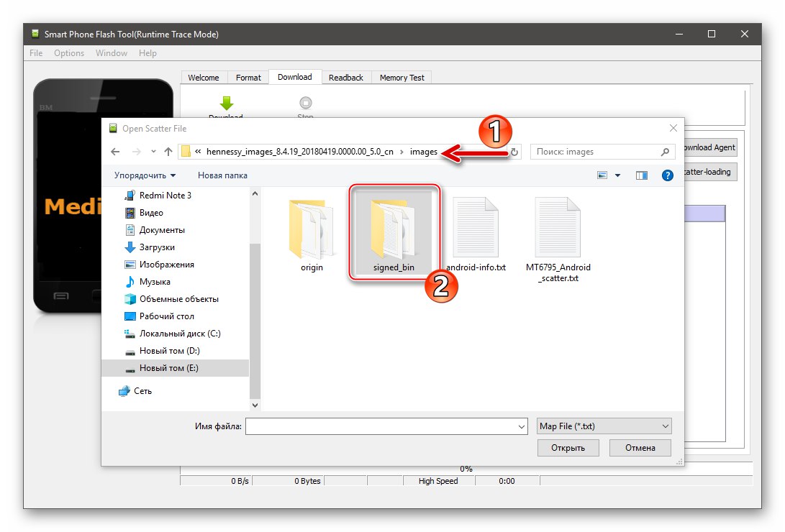Open the Имя файла history dropdown
Screen dimensions: 785x532
tap(521, 426)
